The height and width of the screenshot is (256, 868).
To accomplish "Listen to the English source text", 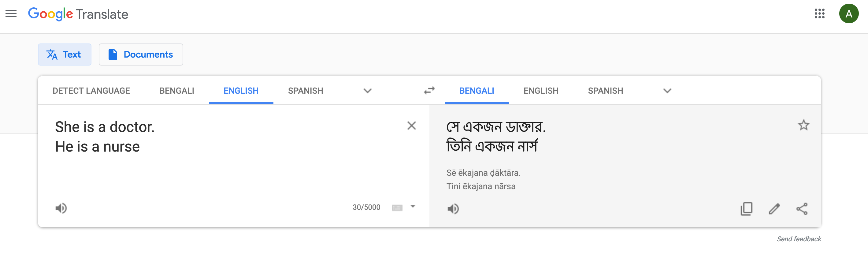I will tap(61, 208).
